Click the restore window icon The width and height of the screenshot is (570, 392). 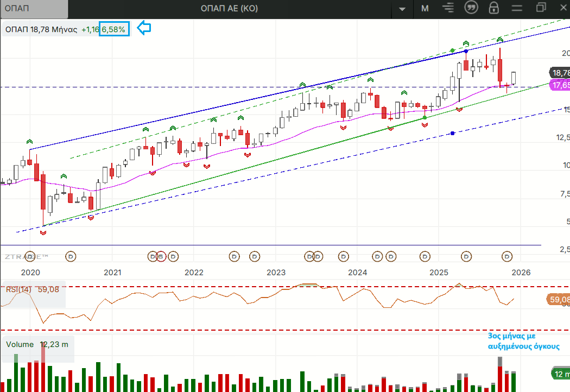(541, 8)
